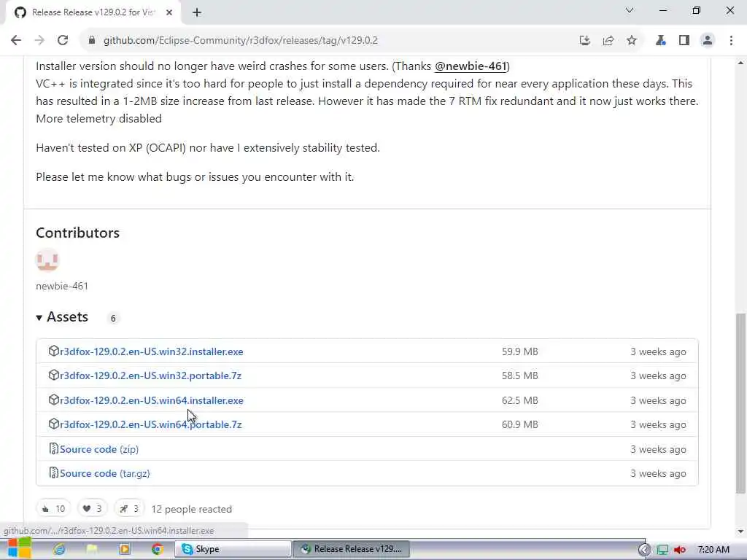This screenshot has width=747, height=560.
Task: Launch Internet Explorer from taskbar
Action: 60,549
